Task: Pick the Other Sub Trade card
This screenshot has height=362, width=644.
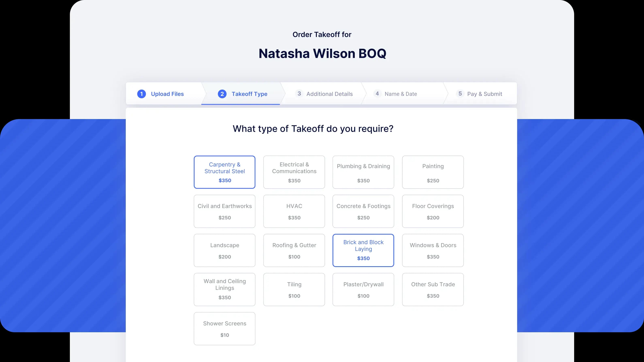Action: 433,290
